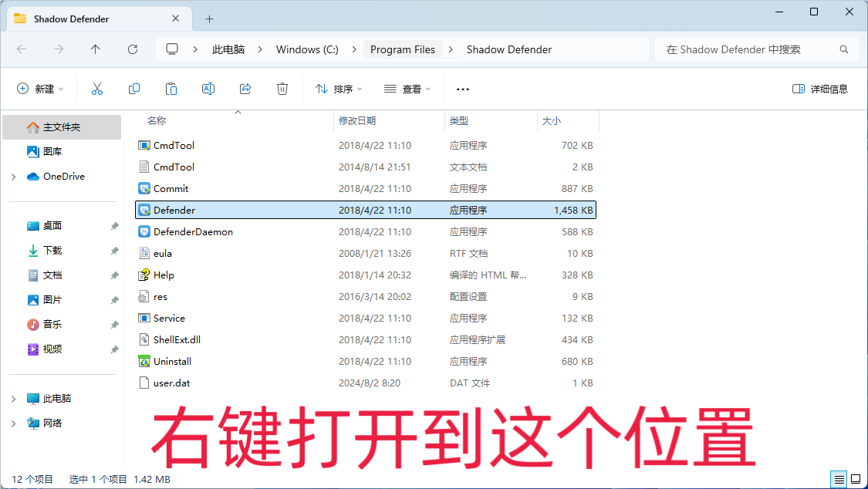Click chevron after Windows (C:) breadcrumb
The width and height of the screenshot is (868, 489).
[354, 49]
